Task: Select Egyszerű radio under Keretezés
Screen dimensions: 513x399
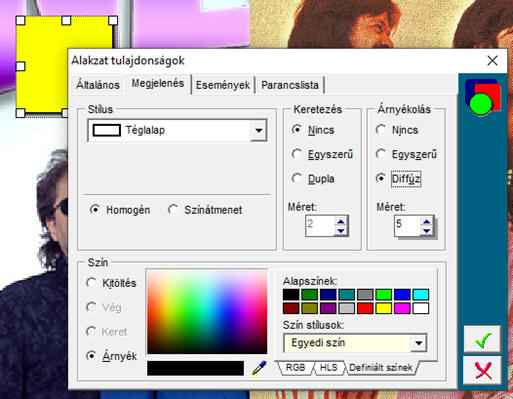Action: click(x=322, y=154)
